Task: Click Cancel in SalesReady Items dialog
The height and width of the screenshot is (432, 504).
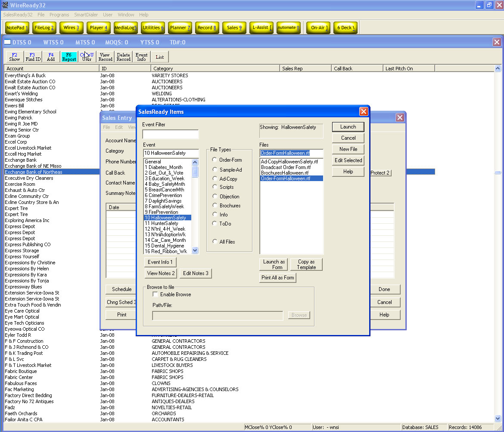Action: 348,138
